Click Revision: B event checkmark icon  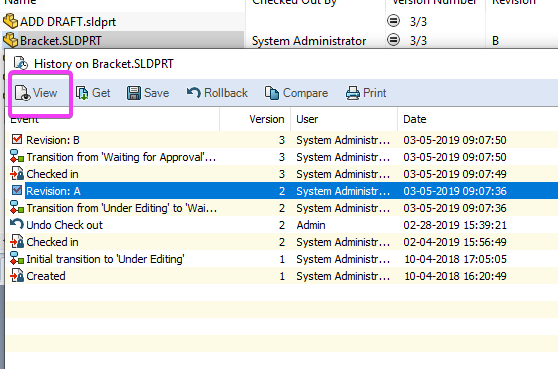17,139
